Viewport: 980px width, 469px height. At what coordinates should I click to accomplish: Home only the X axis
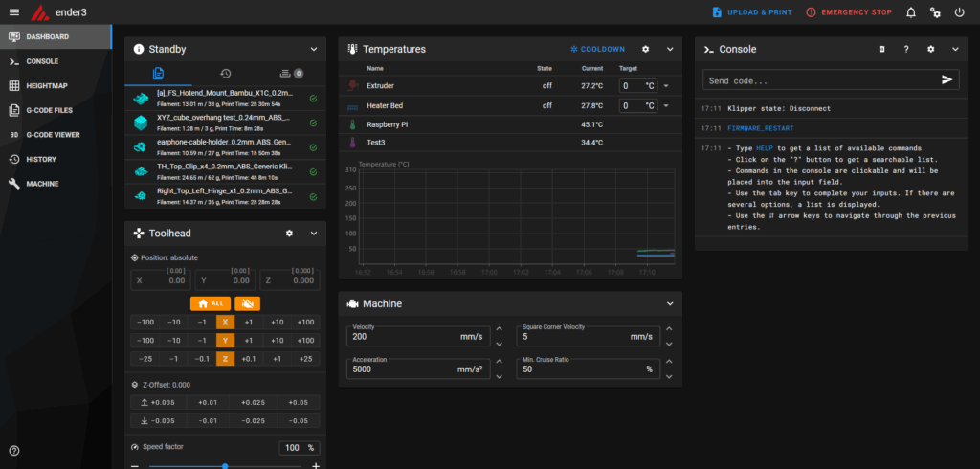[x=225, y=323]
